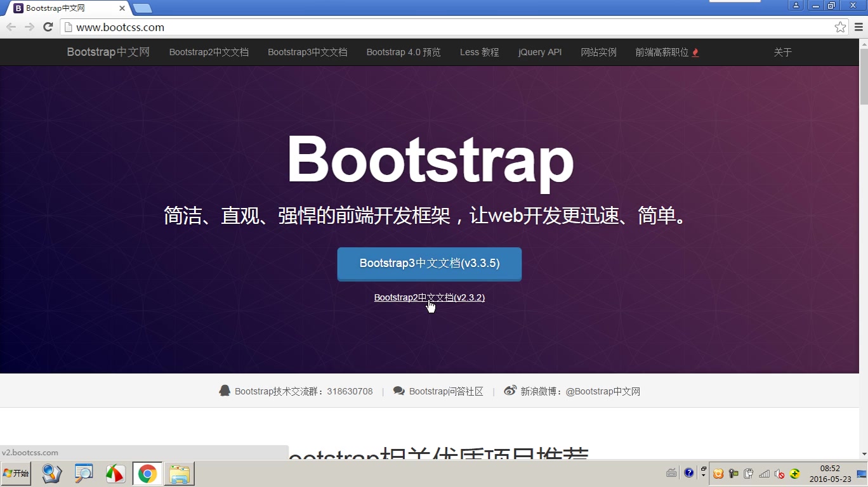Open the Sina Weibo icon in the footer

(510, 391)
